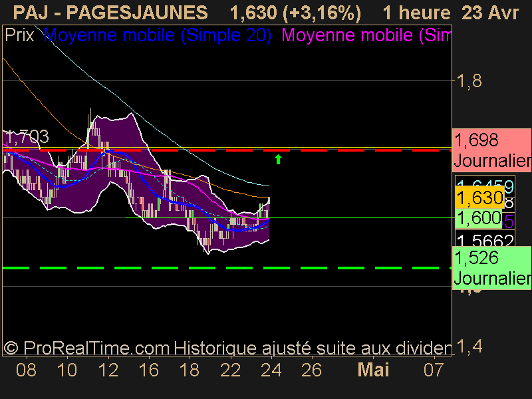Click the '18' date axis label
Viewport: 532px width, 399px height.
click(190, 370)
